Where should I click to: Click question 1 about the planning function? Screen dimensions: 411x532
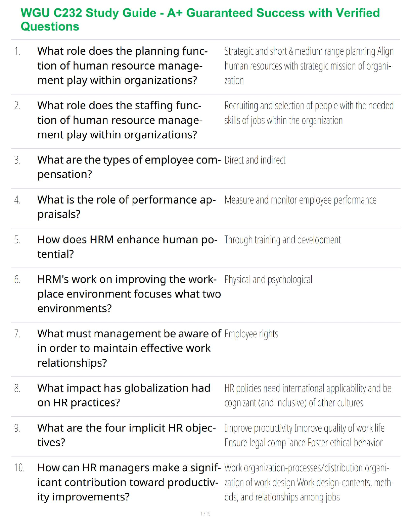pyautogui.click(x=123, y=66)
